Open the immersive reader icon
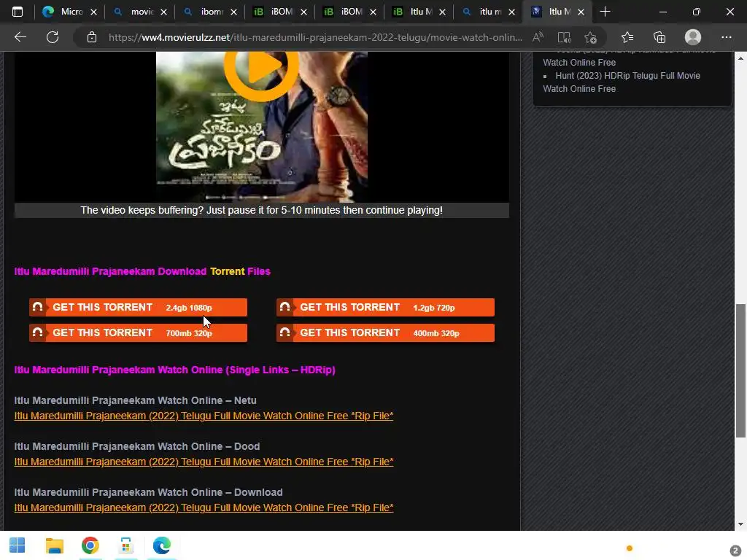Viewport: 747px width, 560px height. [564, 37]
